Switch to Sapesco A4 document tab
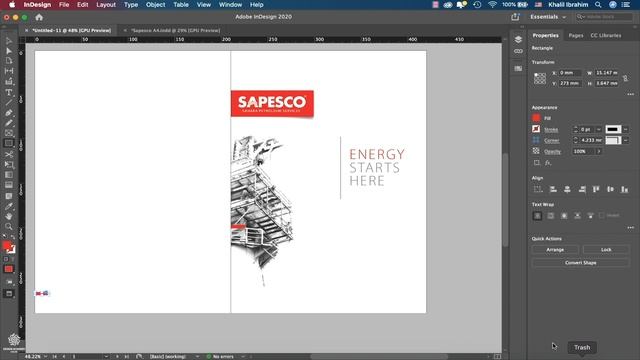The height and width of the screenshot is (360, 640). pyautogui.click(x=176, y=31)
